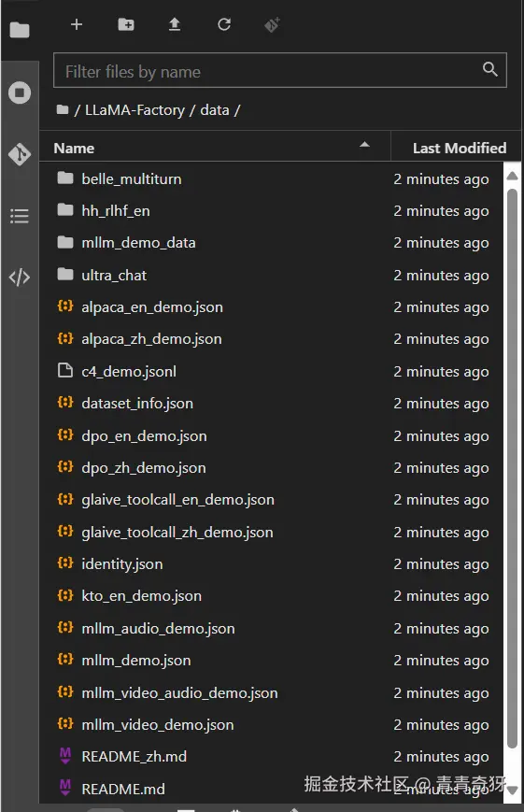Select c4_demo.jsonl file
This screenshot has height=812, width=524.
pos(271,371)
